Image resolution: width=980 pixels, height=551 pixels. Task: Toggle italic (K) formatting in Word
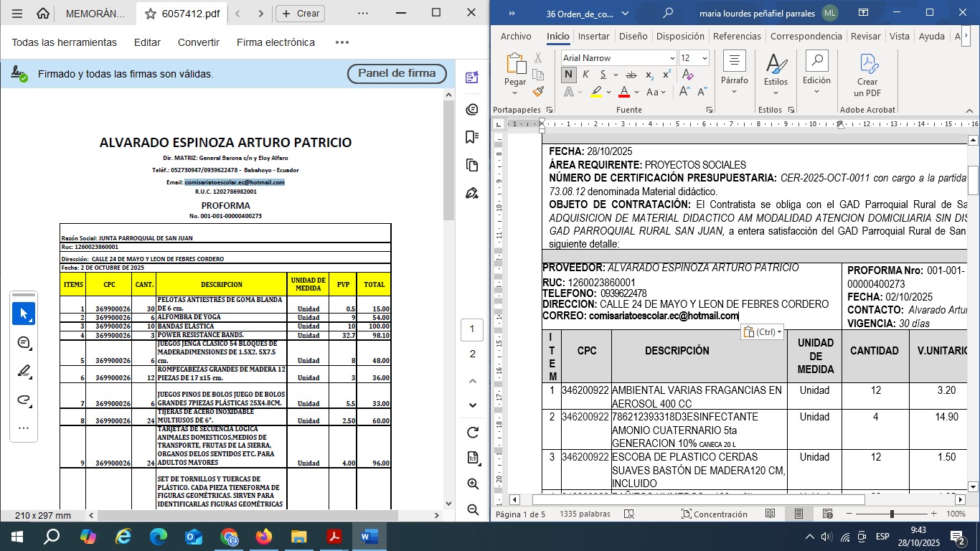586,75
